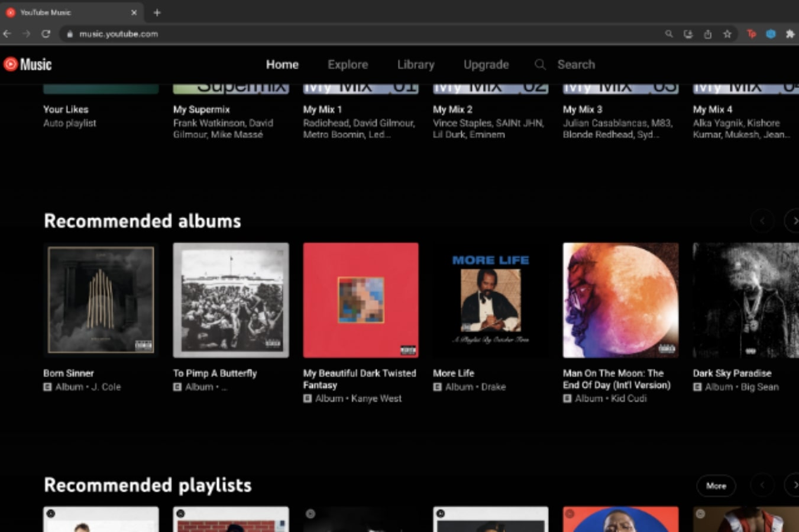Open the Library tab
799x532 pixels.
tap(415, 64)
